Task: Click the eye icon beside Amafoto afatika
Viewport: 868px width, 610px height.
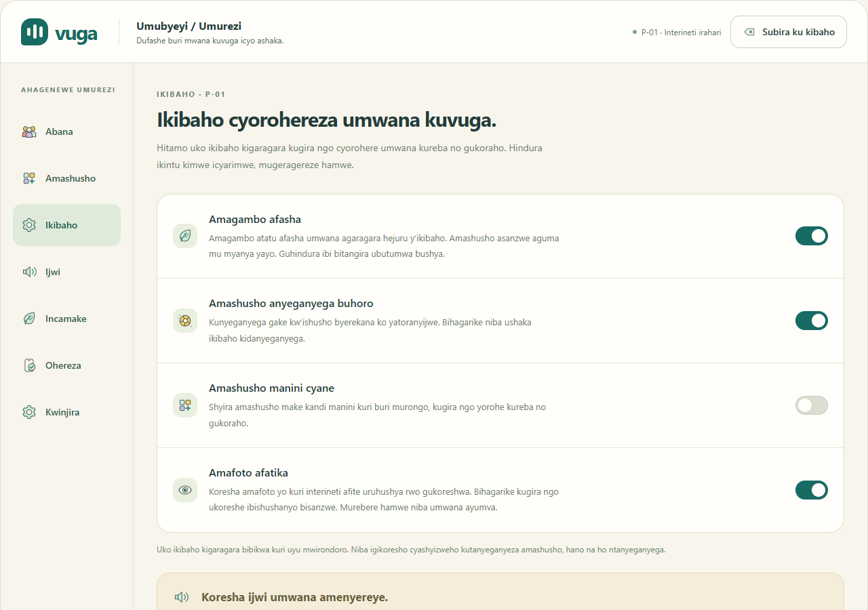Action: pyautogui.click(x=185, y=490)
